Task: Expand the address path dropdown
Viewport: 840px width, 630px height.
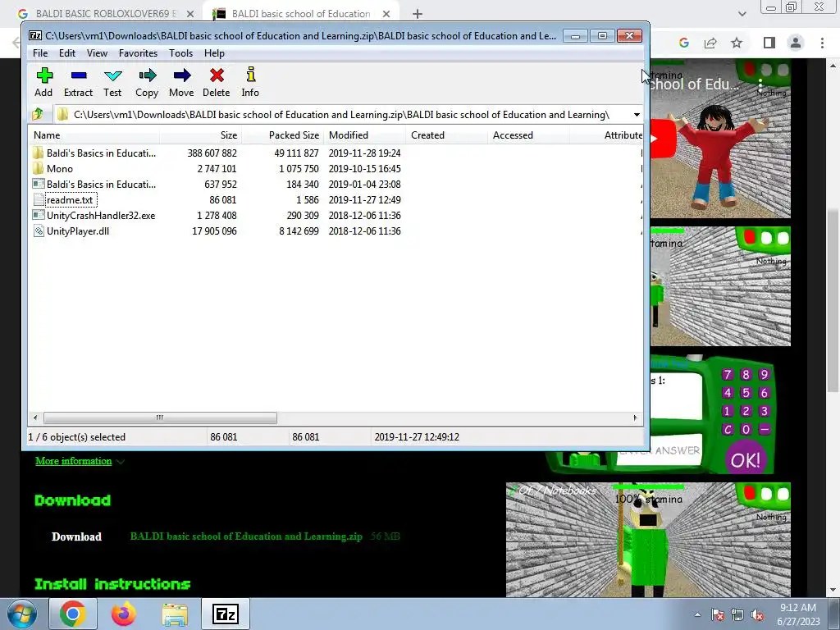Action: click(x=637, y=115)
